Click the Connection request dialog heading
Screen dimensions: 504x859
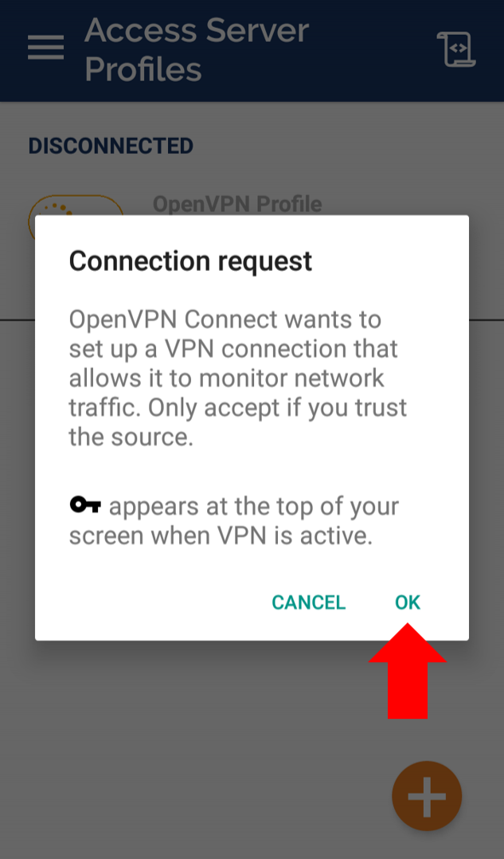point(190,261)
